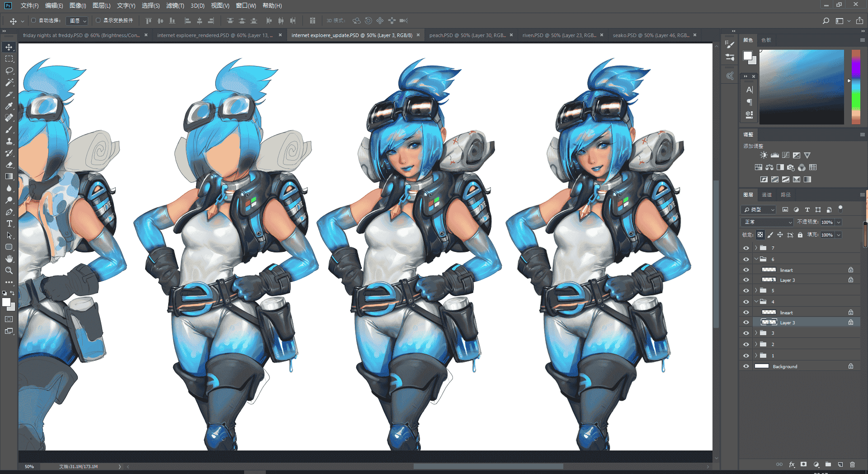
Task: Collapse layer group 6
Action: point(756,259)
